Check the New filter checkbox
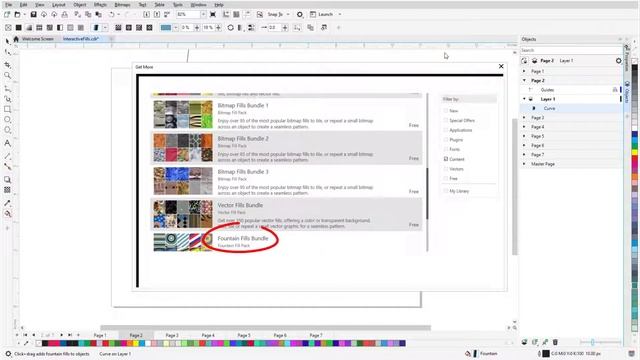640x360 pixels. coord(446,111)
